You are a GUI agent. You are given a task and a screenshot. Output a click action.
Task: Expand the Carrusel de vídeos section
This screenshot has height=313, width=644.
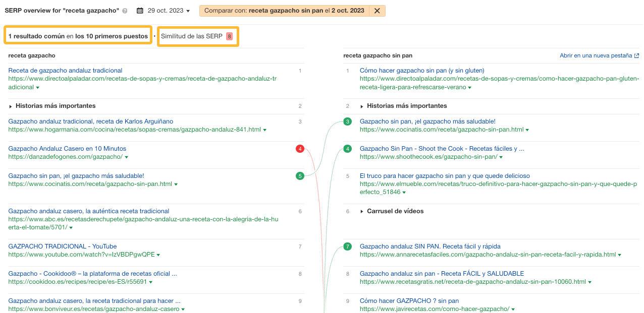coord(361,212)
